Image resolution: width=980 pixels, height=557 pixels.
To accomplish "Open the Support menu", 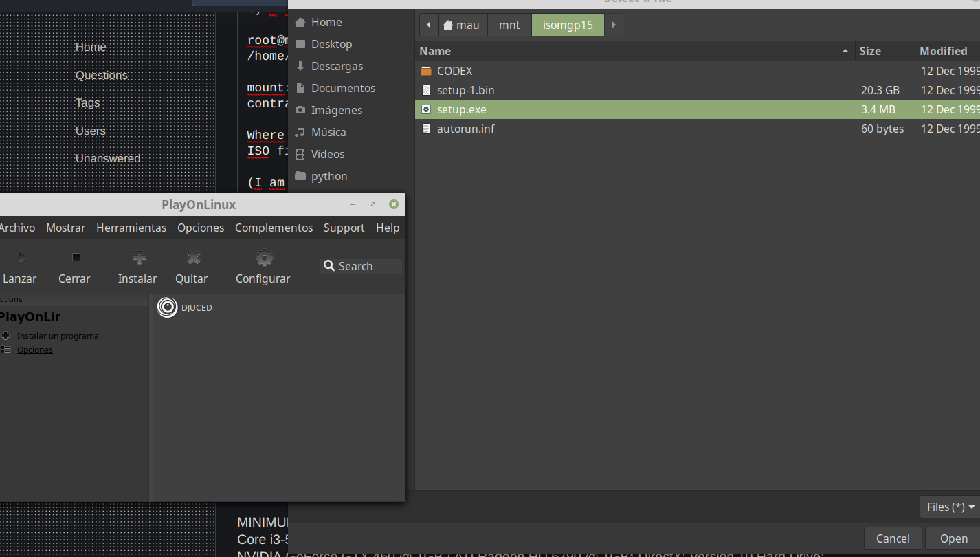I will tap(344, 228).
